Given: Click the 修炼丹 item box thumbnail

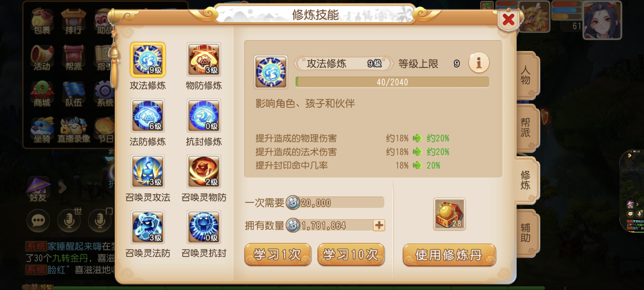Looking at the screenshot, I should click(x=449, y=214).
